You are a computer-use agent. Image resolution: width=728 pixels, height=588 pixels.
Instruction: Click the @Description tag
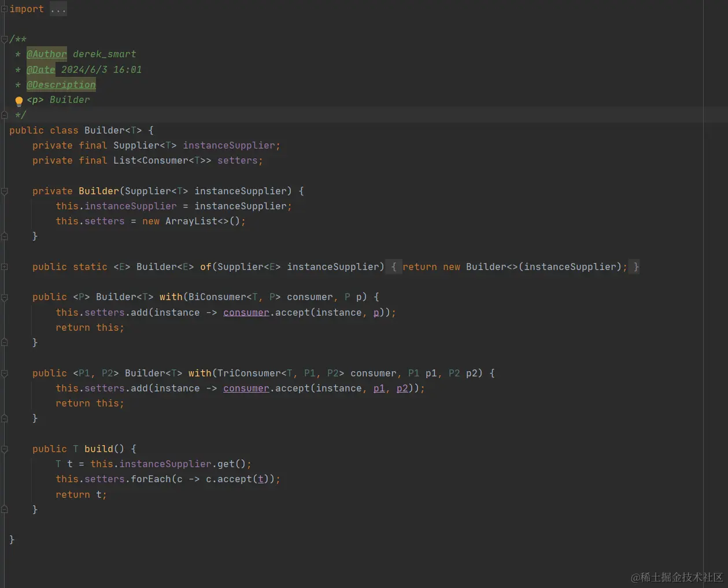(61, 84)
